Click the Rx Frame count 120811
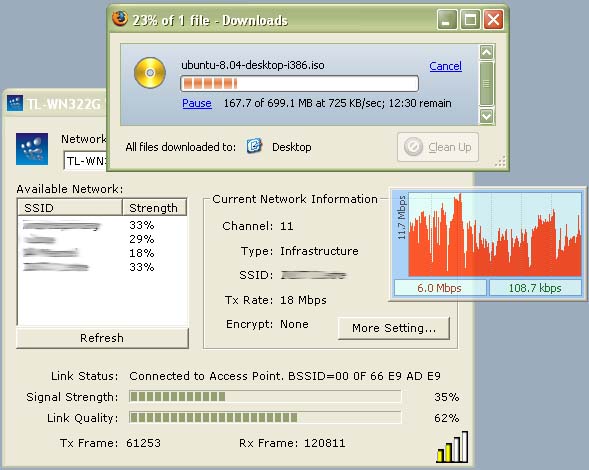The height and width of the screenshot is (470, 589). coord(325,443)
